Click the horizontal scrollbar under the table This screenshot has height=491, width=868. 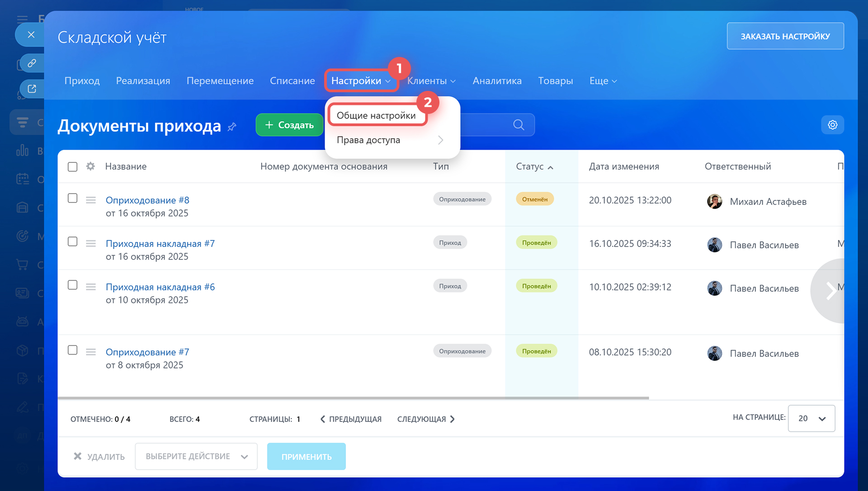coord(353,398)
